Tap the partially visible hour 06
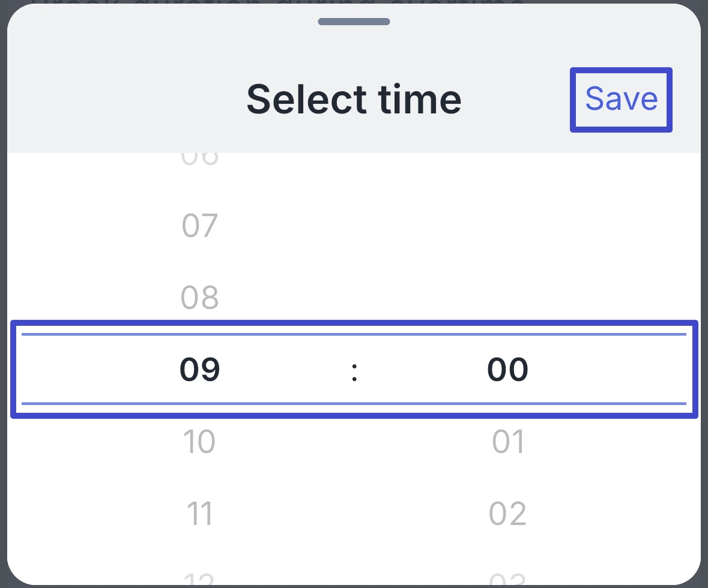This screenshot has width=708, height=588. 199,159
